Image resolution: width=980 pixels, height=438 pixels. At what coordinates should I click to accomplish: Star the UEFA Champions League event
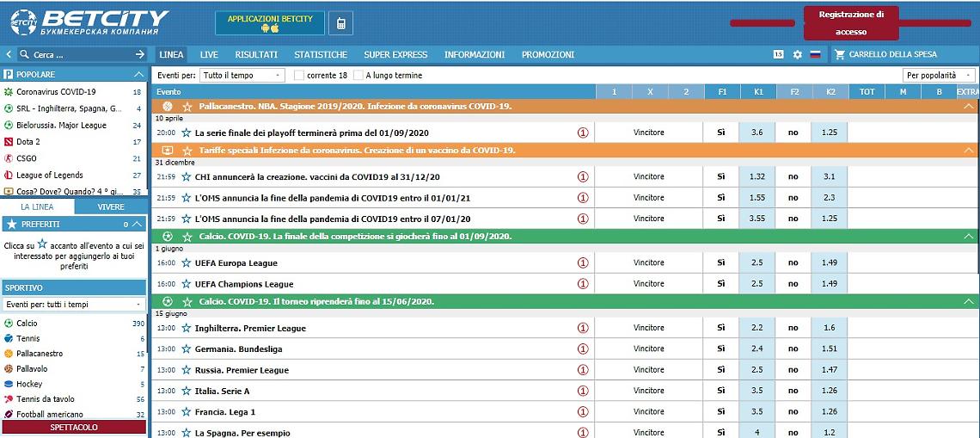click(186, 284)
